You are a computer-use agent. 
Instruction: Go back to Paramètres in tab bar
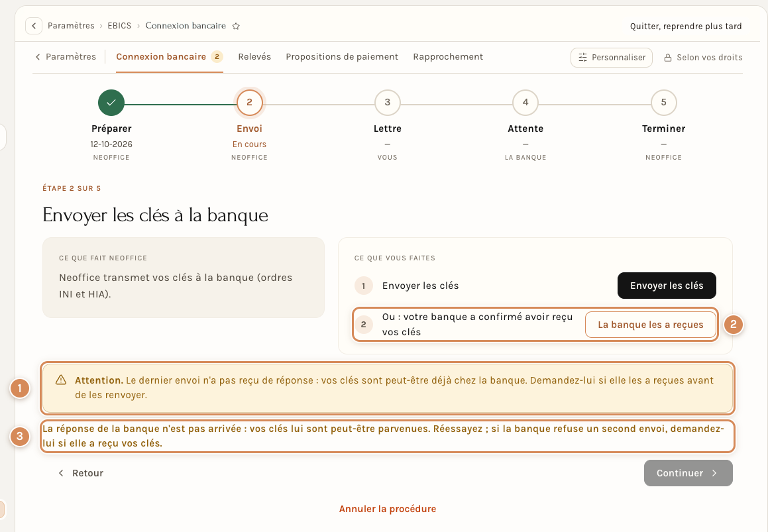66,57
